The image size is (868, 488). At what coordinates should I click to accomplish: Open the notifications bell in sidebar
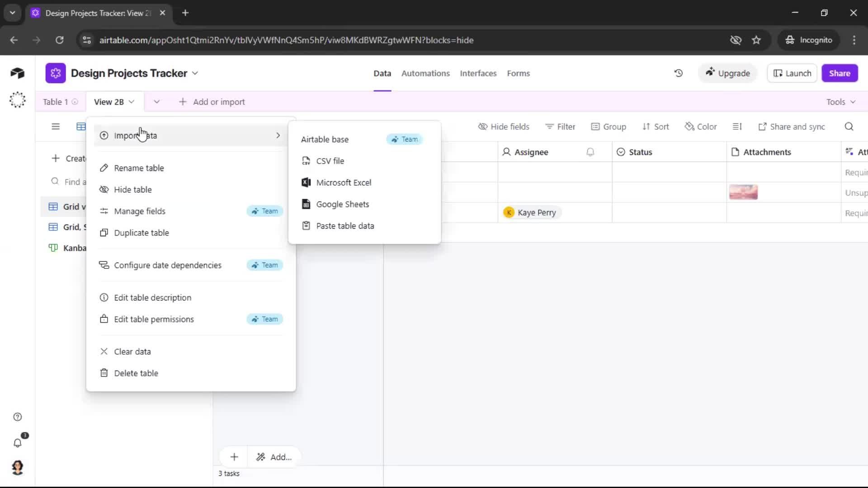tap(18, 443)
